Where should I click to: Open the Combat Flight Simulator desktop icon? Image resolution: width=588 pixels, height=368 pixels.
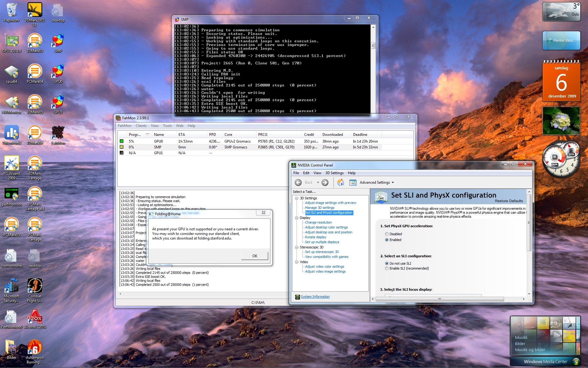[x=35, y=290]
